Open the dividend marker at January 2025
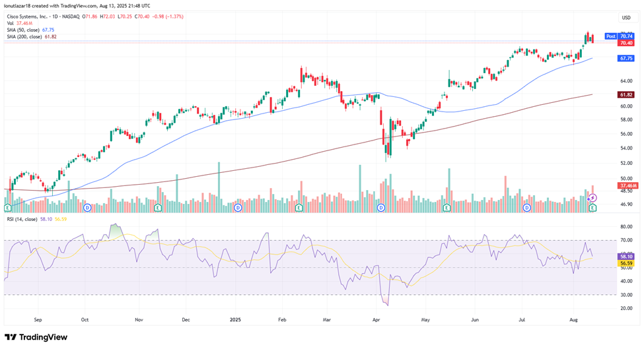The width and height of the screenshot is (644, 349). click(237, 208)
